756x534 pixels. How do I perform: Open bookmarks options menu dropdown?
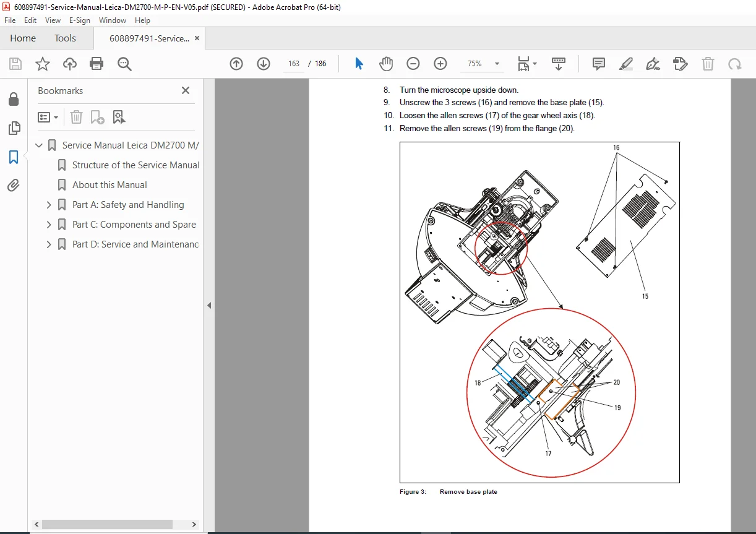pyautogui.click(x=48, y=117)
